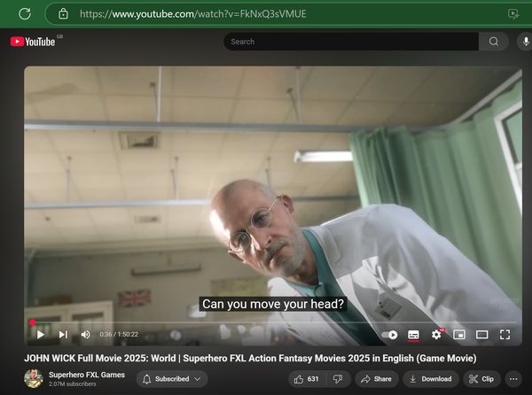Click the video time display 0:36 / 1:50:22
The width and height of the screenshot is (532, 395).
119,335
